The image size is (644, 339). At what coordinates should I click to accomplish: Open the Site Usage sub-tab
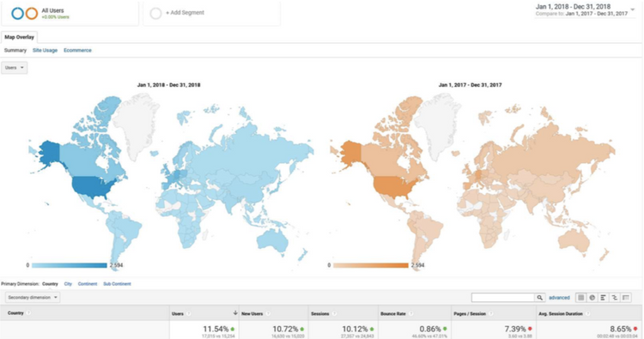pyautogui.click(x=46, y=50)
